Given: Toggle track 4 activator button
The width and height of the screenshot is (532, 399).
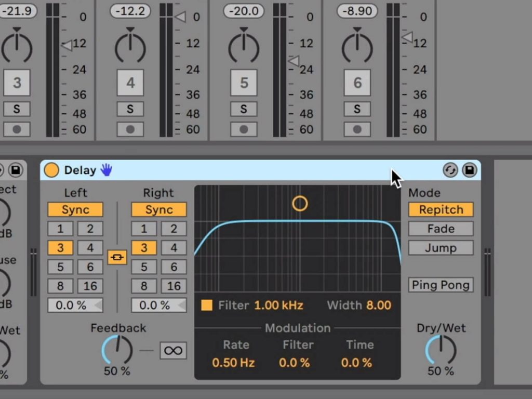Looking at the screenshot, I should pos(130,83).
